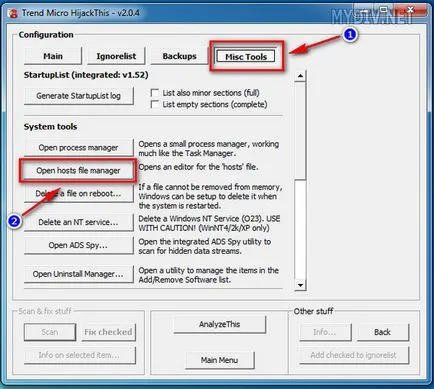This screenshot has height=389, width=434.
Task: Open ADS Spy utility
Action: coord(79,245)
